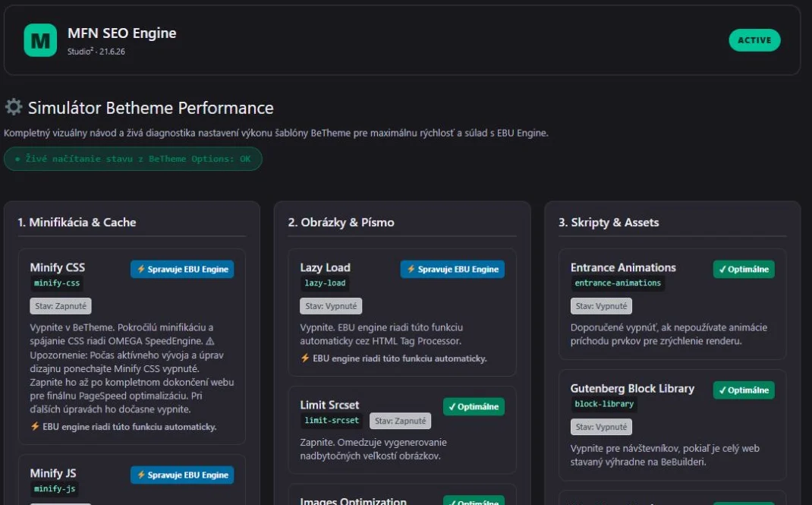The image size is (812, 505).
Task: Click the block-library code tag
Action: point(604,404)
